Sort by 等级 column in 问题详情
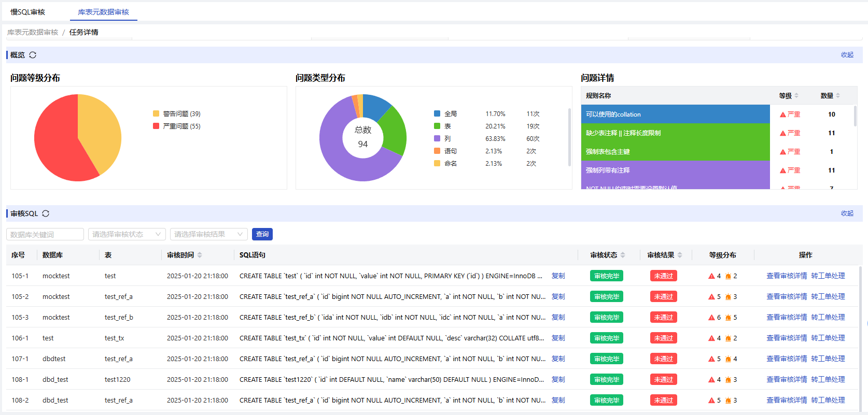The image size is (868, 415). pyautogui.click(x=796, y=96)
